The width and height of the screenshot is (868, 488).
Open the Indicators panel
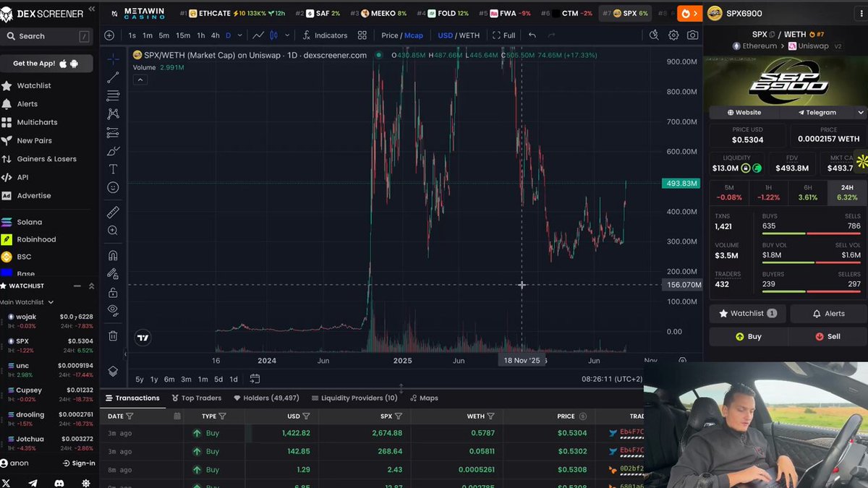point(325,35)
